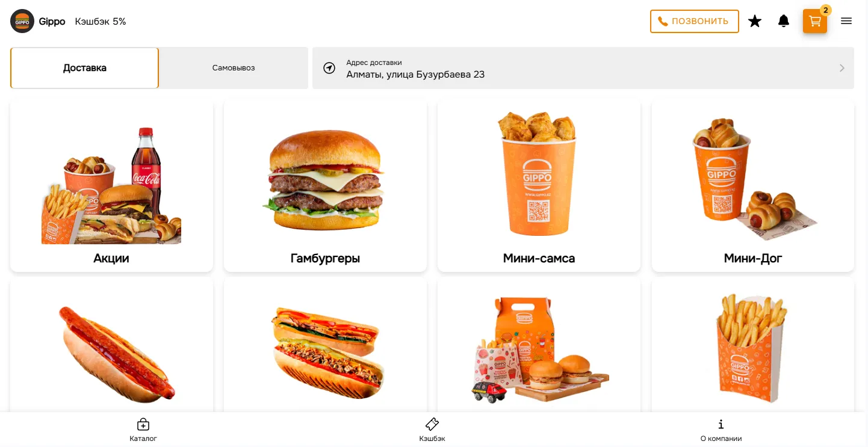Viewport: 868px width, 447px height.
Task: Expand the delivery address chevron
Action: pos(842,68)
